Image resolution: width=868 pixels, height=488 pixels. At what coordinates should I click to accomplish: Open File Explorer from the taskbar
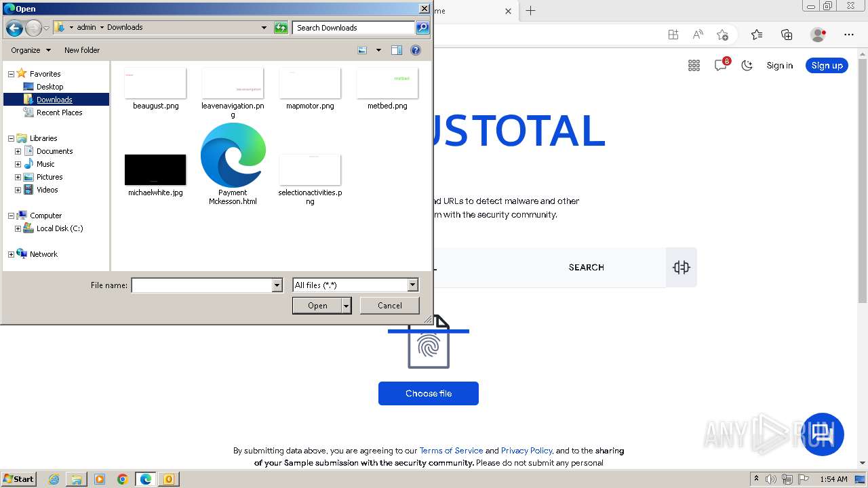[x=77, y=479]
